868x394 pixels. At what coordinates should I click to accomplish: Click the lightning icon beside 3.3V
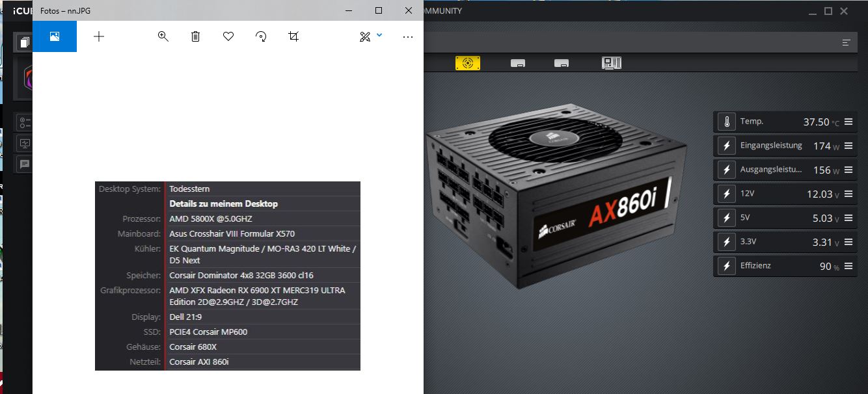point(726,242)
